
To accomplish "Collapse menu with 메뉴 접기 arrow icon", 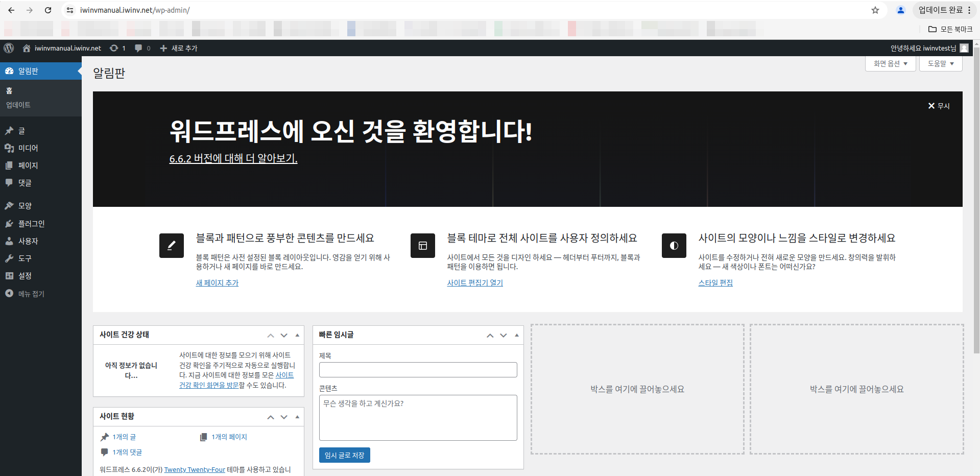I will point(9,294).
